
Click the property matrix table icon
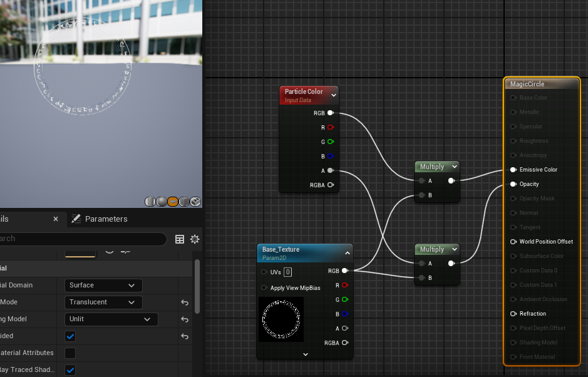pos(180,239)
